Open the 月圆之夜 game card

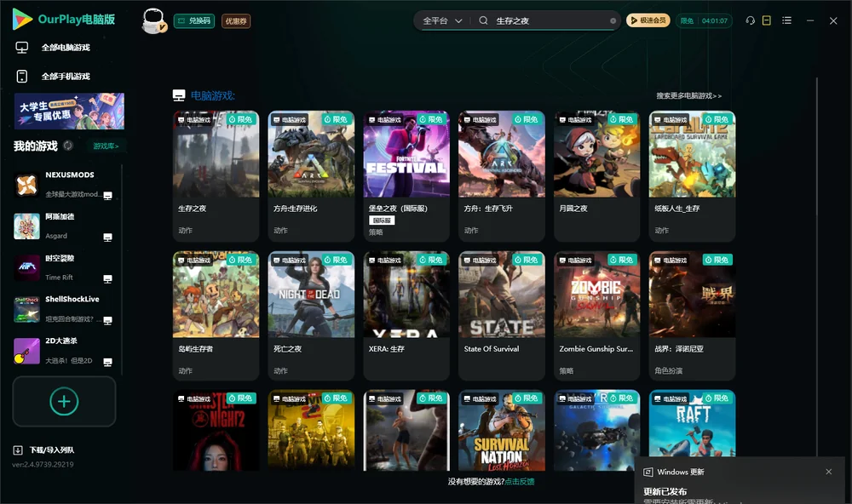click(x=597, y=176)
